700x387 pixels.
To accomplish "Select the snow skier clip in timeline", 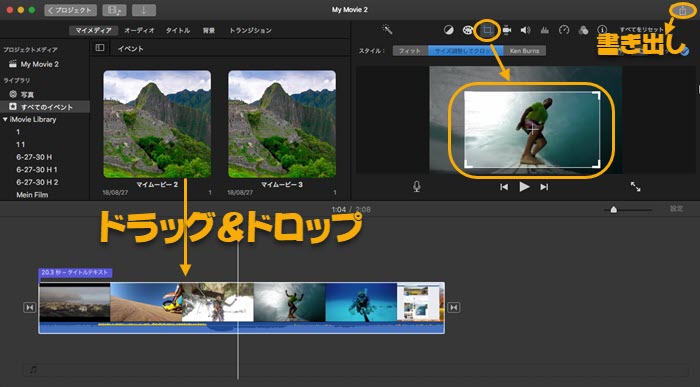I will [218, 302].
